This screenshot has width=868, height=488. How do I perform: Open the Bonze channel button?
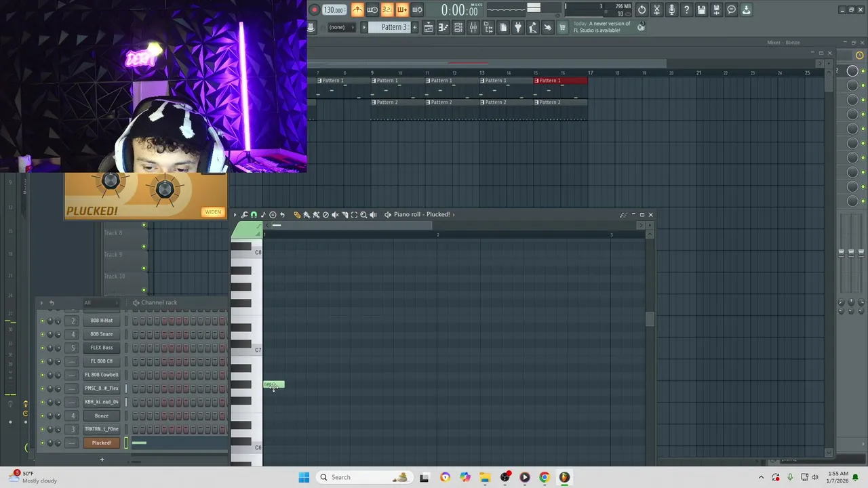102,415
